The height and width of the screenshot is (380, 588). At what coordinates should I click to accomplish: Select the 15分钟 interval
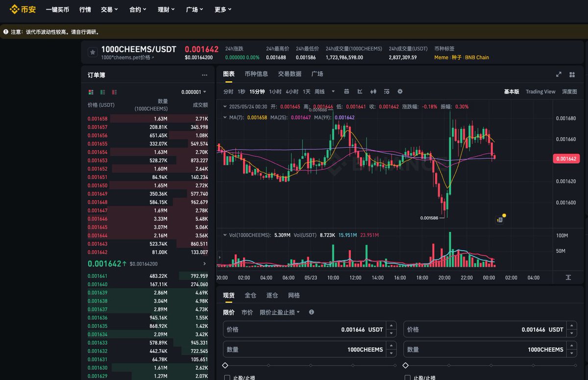click(x=257, y=92)
